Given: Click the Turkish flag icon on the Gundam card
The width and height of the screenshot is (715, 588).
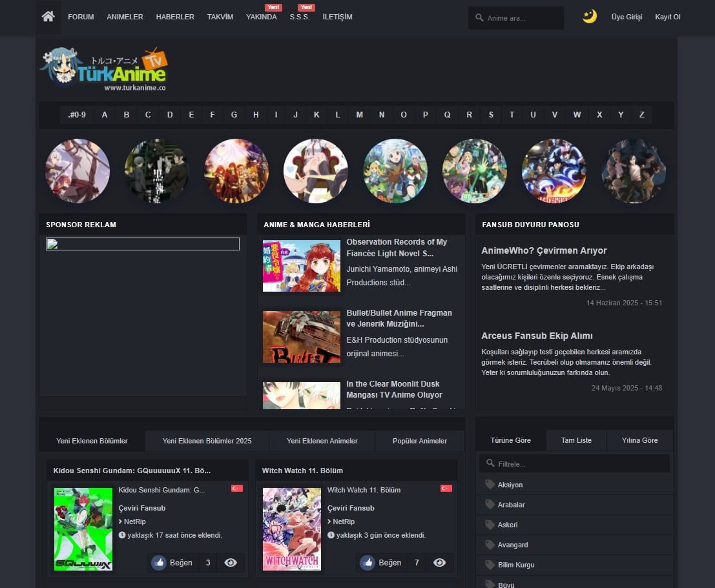Looking at the screenshot, I should 237,488.
